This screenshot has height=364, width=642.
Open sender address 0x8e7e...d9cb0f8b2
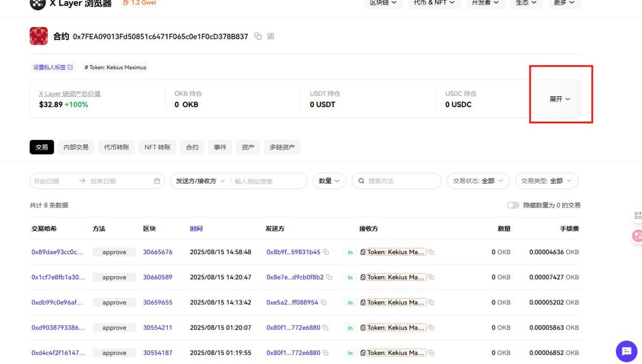tap(295, 277)
